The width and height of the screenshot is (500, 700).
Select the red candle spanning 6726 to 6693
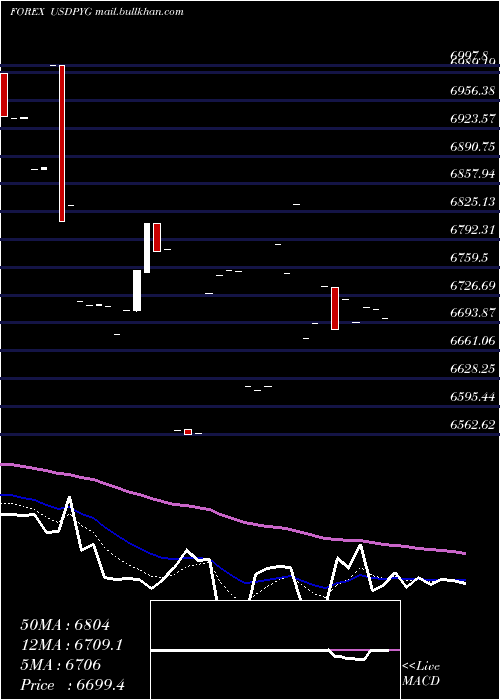[335, 308]
